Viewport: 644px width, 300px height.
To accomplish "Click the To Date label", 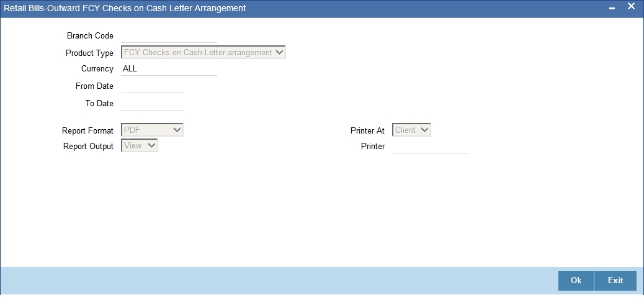I will coord(99,103).
